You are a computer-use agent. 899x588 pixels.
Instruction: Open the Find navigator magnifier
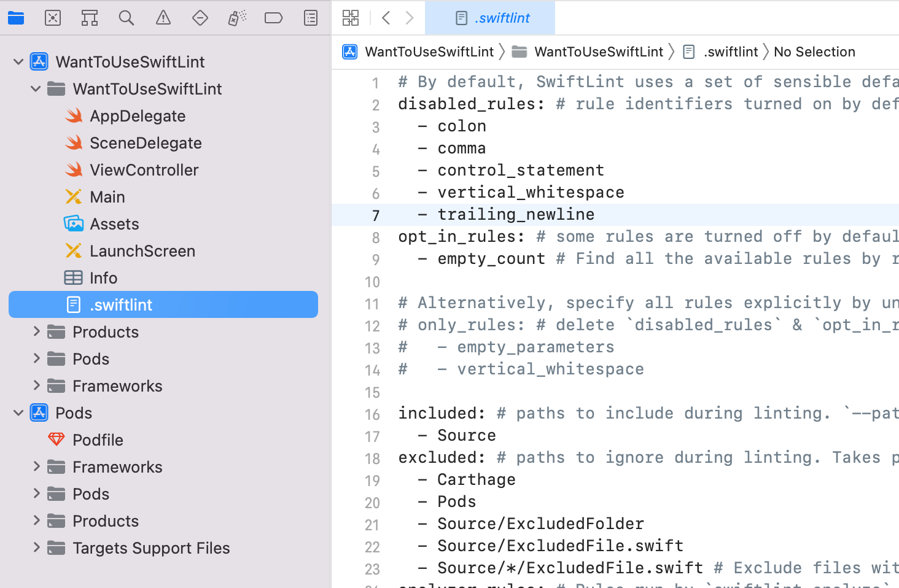pos(126,18)
